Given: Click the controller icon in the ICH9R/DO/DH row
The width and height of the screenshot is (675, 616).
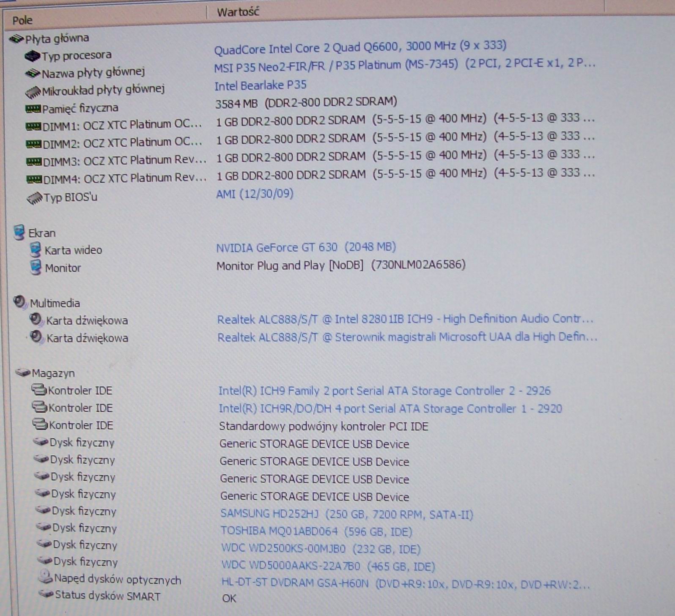Looking at the screenshot, I should click(x=39, y=407).
